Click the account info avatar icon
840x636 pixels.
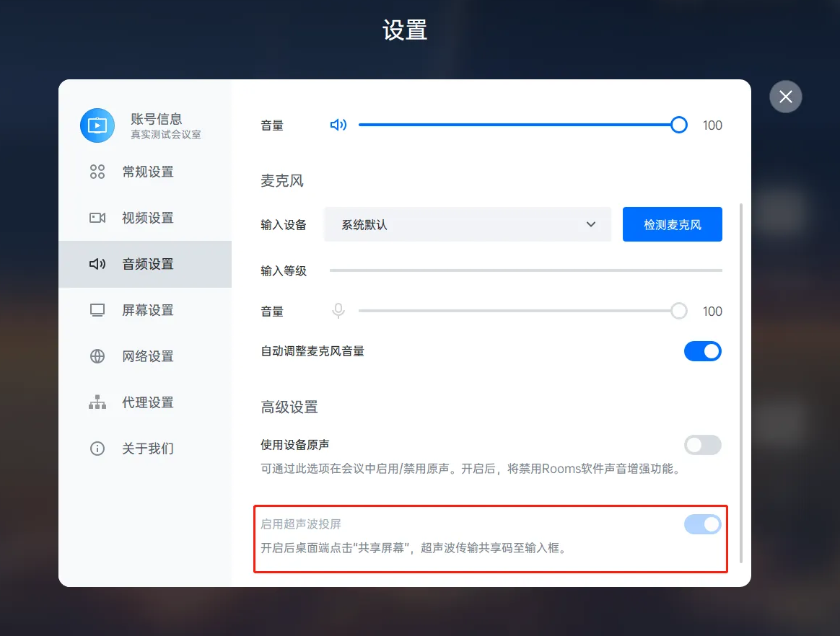(x=97, y=125)
